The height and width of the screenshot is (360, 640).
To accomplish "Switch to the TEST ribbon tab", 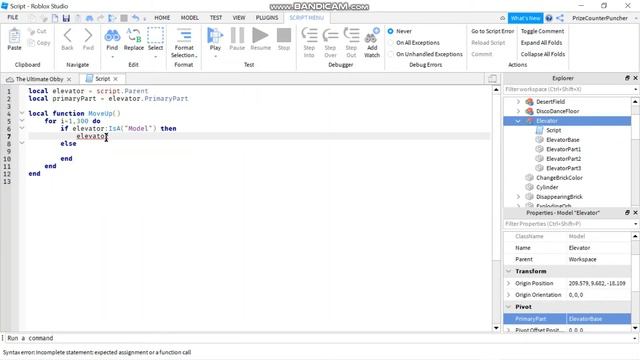I will [x=216, y=18].
